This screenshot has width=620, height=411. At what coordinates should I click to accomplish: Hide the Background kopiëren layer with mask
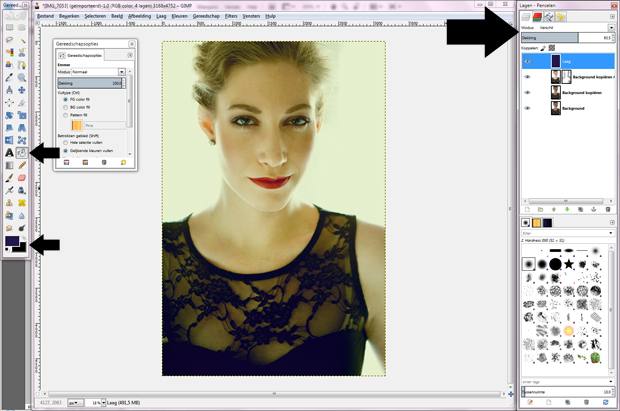[x=527, y=77]
